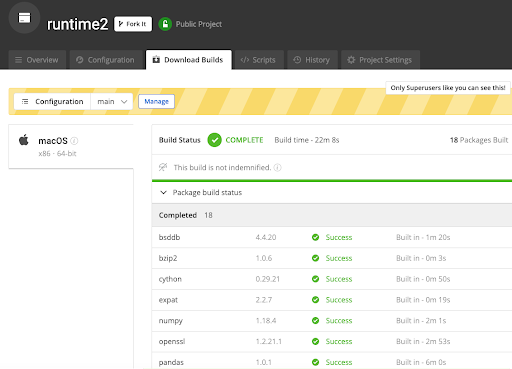The height and width of the screenshot is (369, 512).
Task: Select the macOS x86 64-bit platform card
Action: (71, 147)
